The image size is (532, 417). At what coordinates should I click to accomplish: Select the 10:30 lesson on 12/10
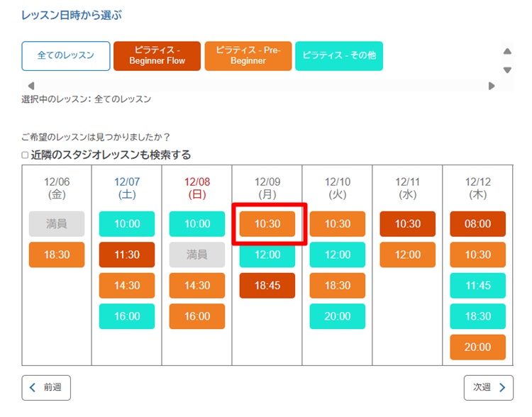click(338, 224)
